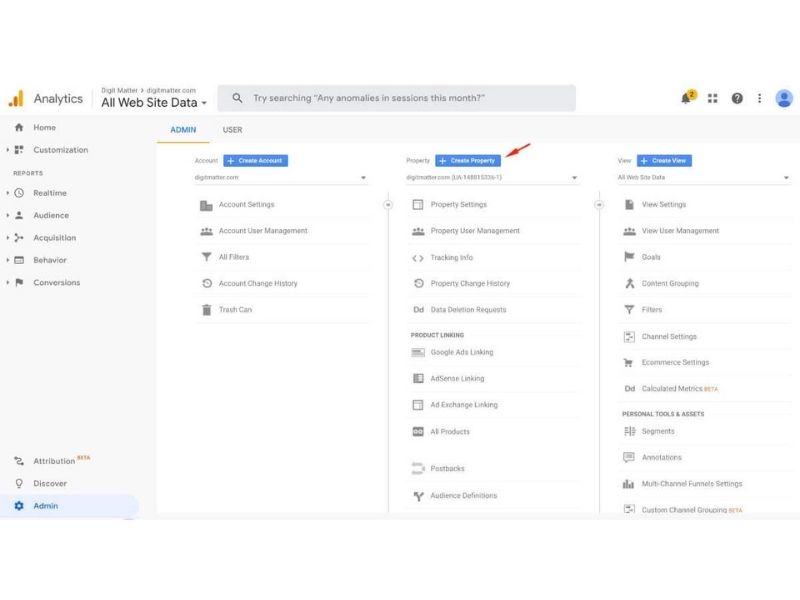Expand the Realtime reports arrow

point(7,193)
